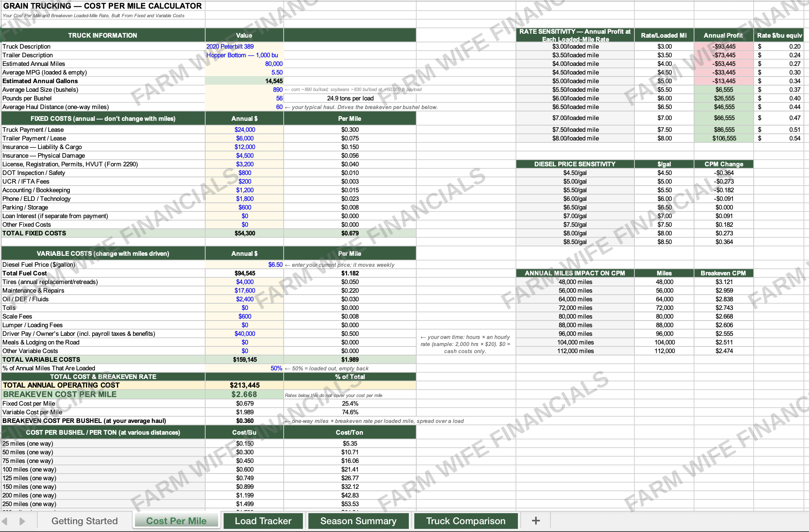Select Average Haul Distance value 60
Image resolution: width=809 pixels, height=532 pixels.
point(244,107)
